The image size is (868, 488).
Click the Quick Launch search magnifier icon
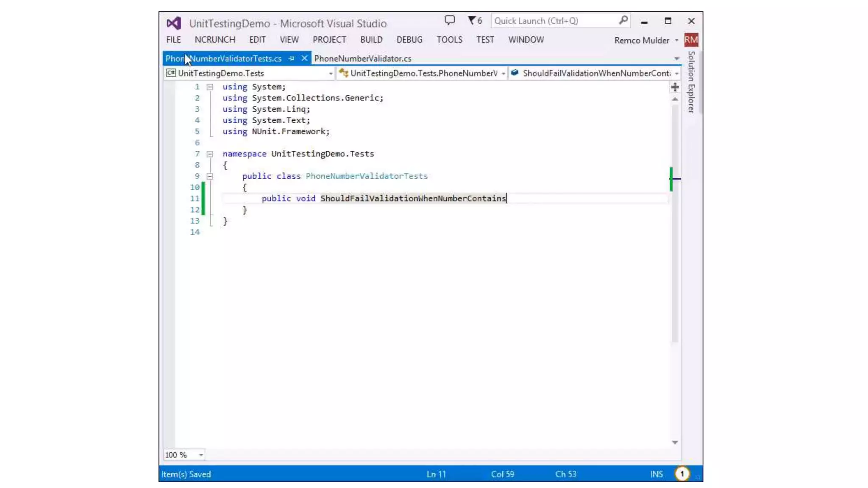(x=623, y=20)
